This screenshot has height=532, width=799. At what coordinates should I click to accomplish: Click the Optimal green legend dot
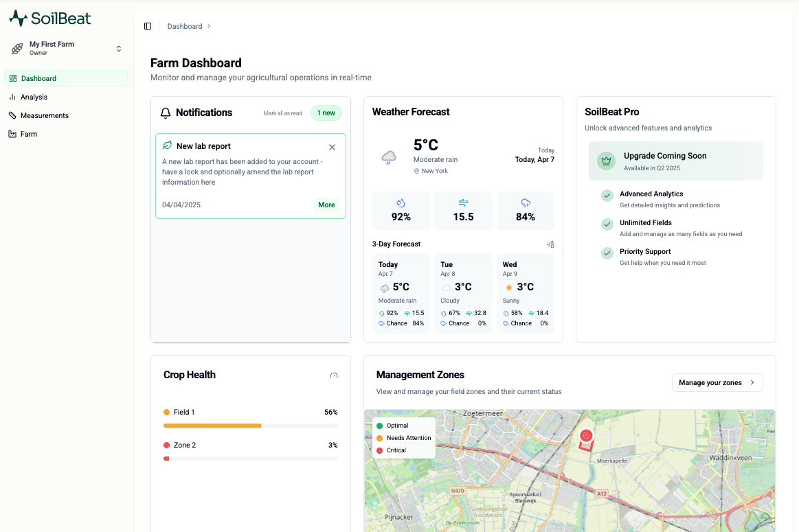point(380,426)
